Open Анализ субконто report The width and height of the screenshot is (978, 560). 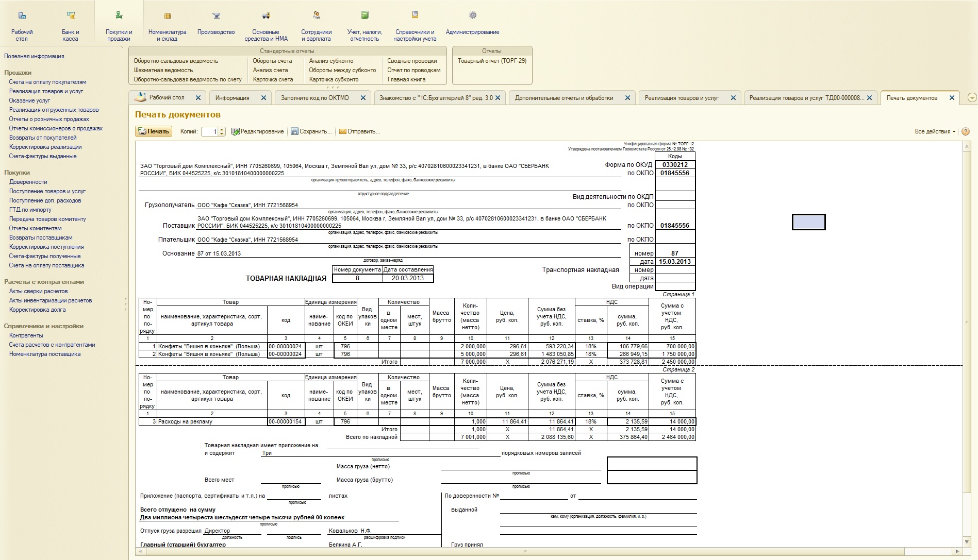pyautogui.click(x=331, y=61)
